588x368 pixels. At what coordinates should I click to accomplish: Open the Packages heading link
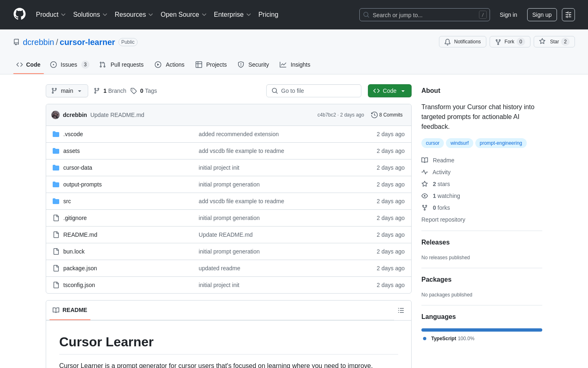(436, 279)
